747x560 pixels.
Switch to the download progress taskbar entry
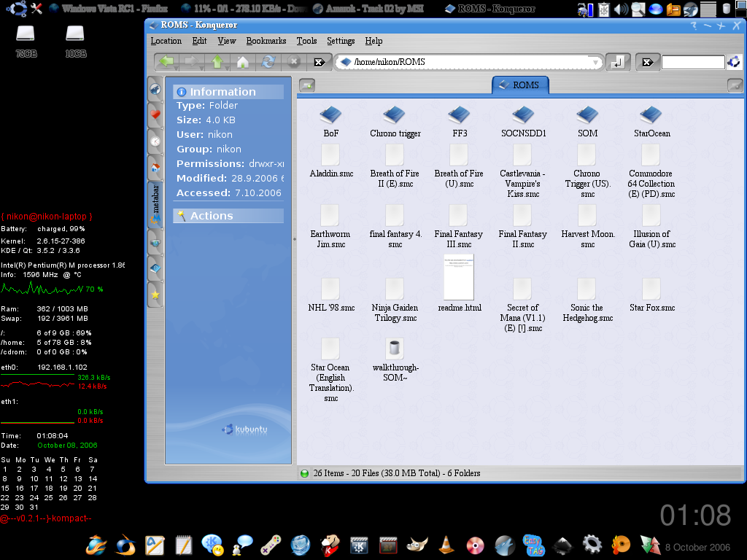tap(244, 9)
